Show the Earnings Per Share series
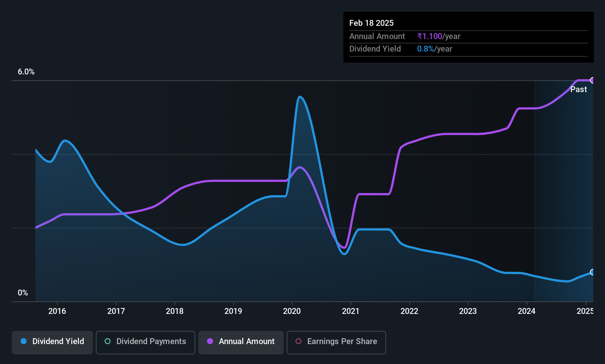The width and height of the screenshot is (605, 364). (336, 342)
